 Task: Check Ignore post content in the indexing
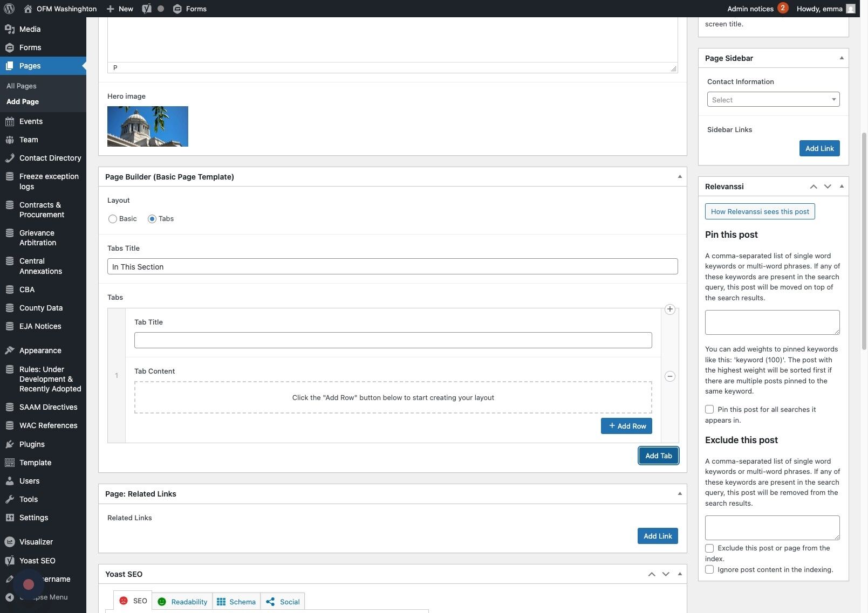pos(709,570)
